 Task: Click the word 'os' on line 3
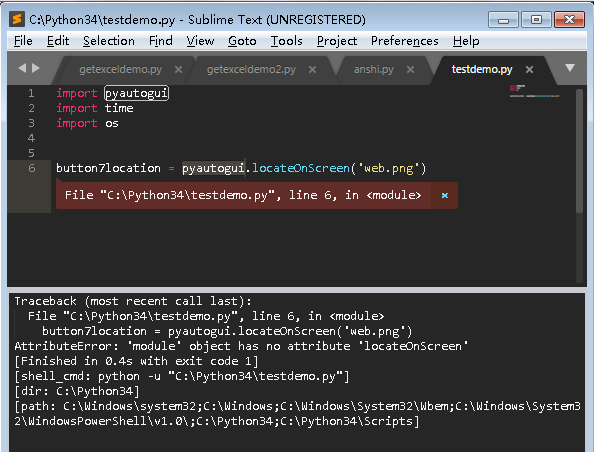point(112,124)
